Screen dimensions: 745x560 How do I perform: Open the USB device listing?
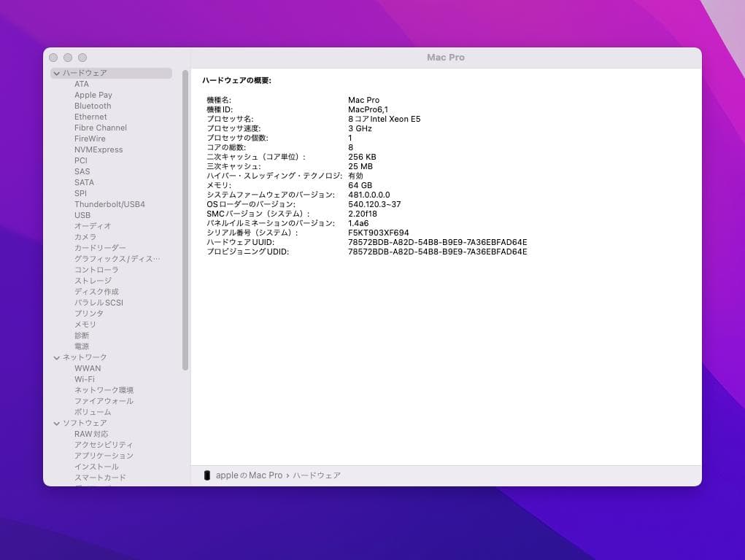pos(82,215)
